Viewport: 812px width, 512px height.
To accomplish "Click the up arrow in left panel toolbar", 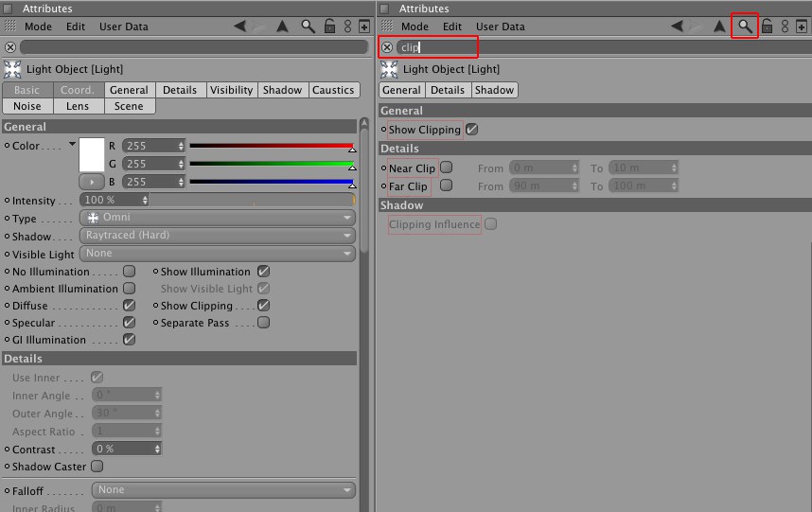I will [x=282, y=26].
